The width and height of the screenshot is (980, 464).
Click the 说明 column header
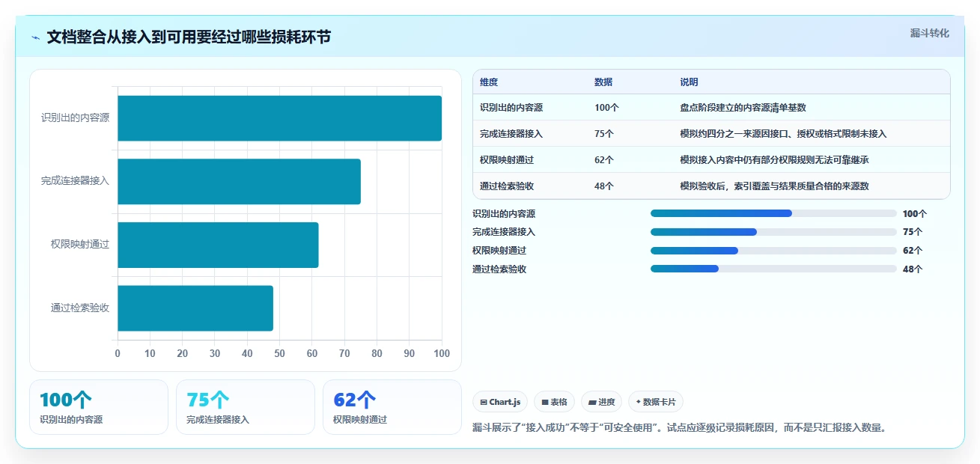(689, 82)
